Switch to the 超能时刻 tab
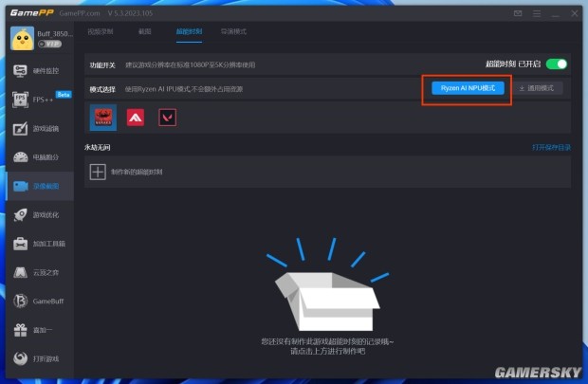The image size is (588, 384). [189, 31]
